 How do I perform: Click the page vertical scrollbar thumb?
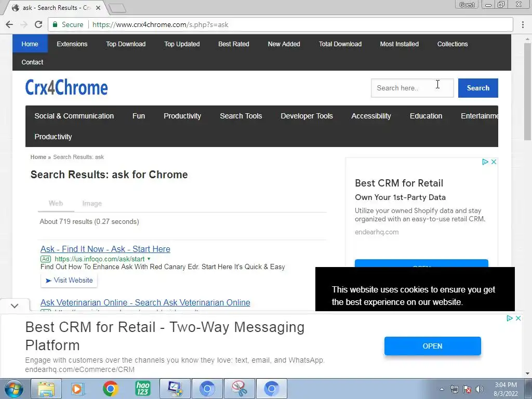click(x=527, y=91)
